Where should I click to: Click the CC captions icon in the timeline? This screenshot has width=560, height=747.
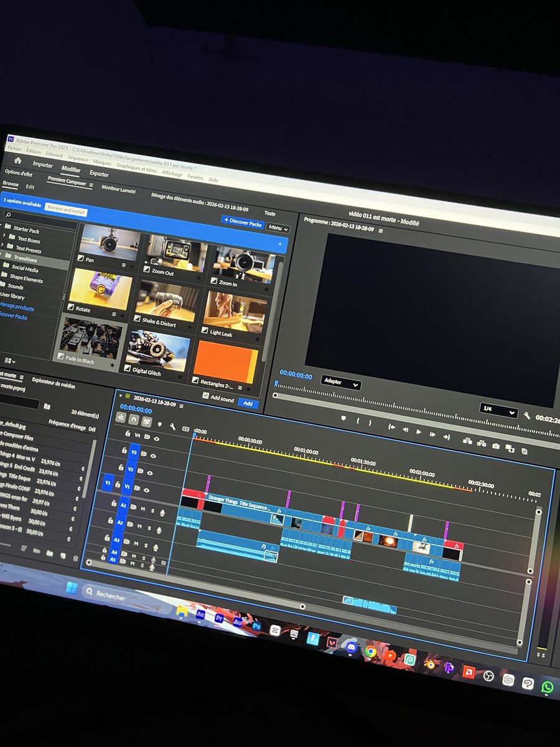(x=185, y=428)
